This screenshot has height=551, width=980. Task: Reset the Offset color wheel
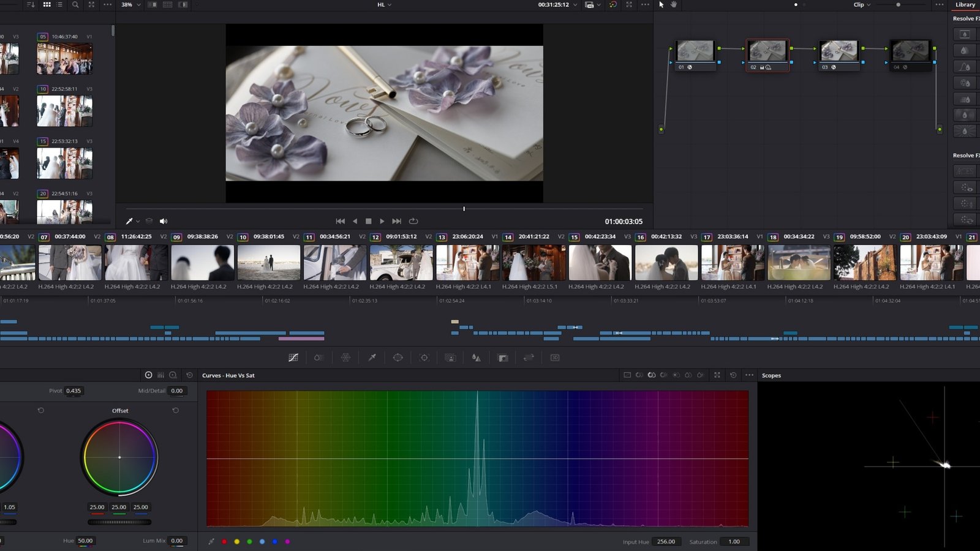[x=175, y=410]
